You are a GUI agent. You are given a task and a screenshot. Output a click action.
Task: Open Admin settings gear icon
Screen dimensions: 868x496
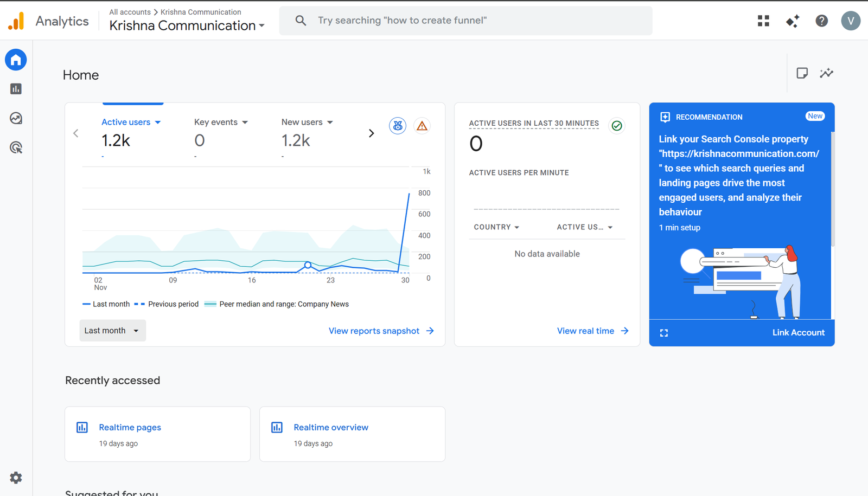16,478
